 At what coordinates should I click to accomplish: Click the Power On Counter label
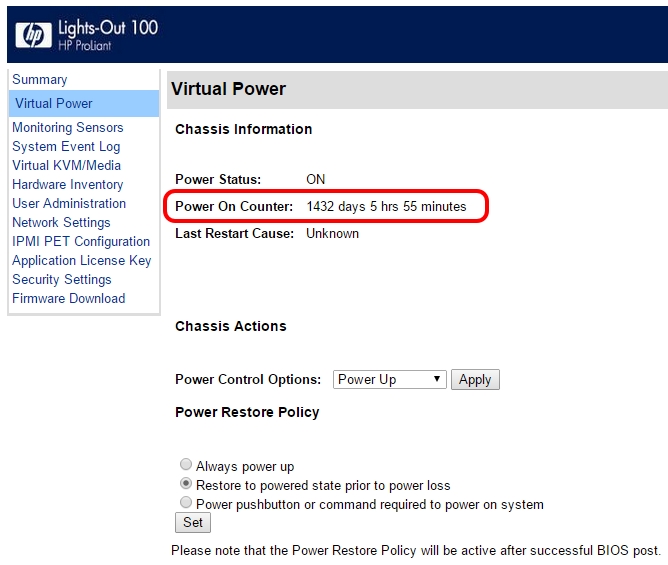[x=234, y=206]
